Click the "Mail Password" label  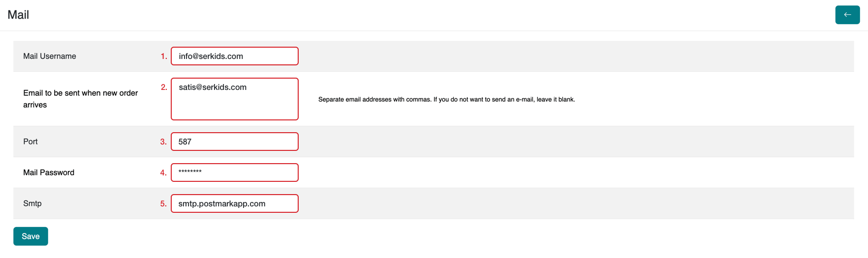pos(49,172)
